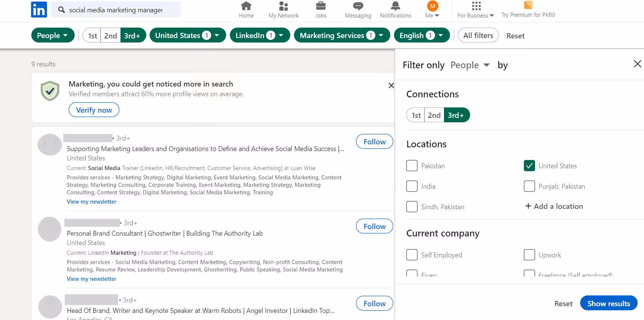Viewport: 644px width, 320px height.
Task: Click the search input field
Action: pos(116,10)
